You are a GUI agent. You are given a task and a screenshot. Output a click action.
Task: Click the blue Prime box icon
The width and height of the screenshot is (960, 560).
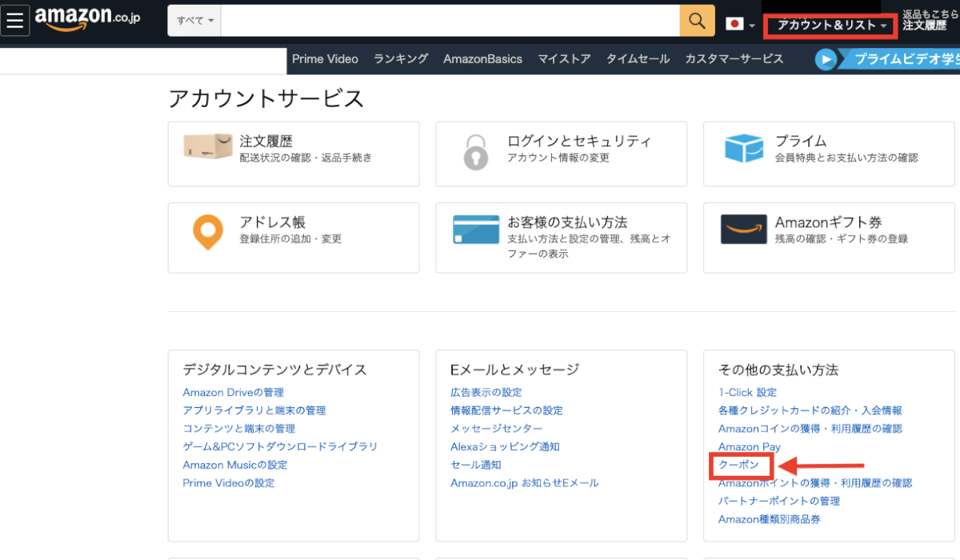[x=743, y=149]
